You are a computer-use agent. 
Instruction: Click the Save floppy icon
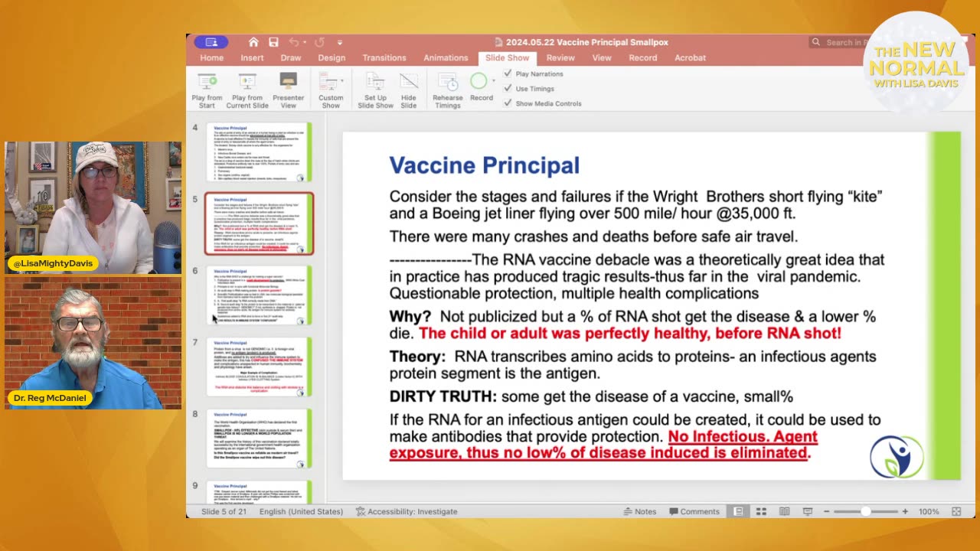273,42
